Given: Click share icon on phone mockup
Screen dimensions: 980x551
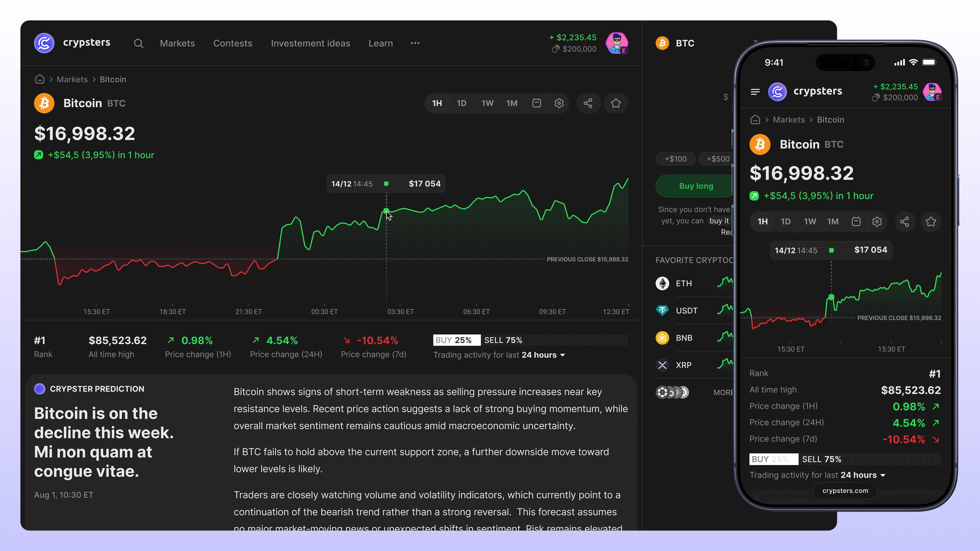Looking at the screenshot, I should pyautogui.click(x=904, y=222).
